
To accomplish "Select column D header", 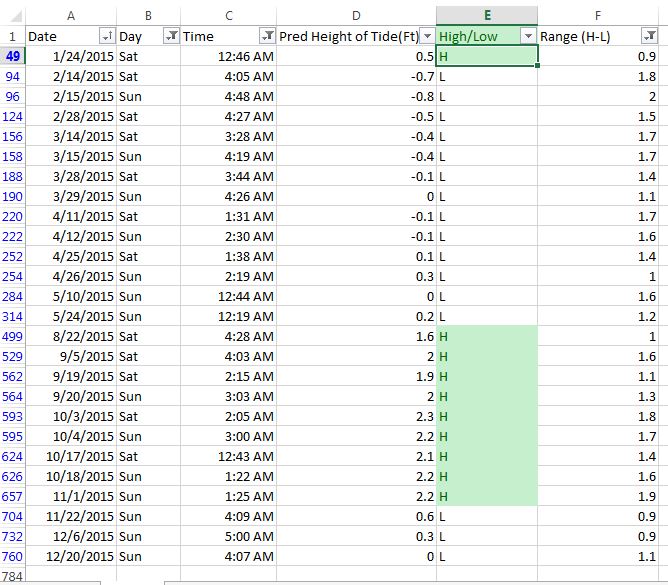I will pos(356,15).
